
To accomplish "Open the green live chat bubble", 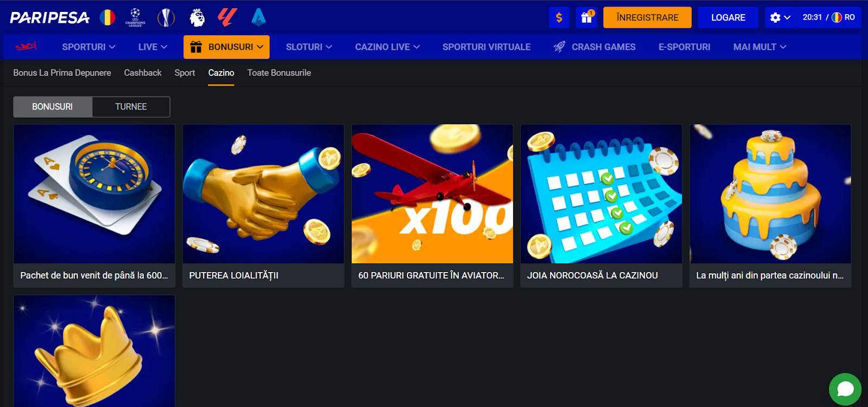I will (845, 389).
